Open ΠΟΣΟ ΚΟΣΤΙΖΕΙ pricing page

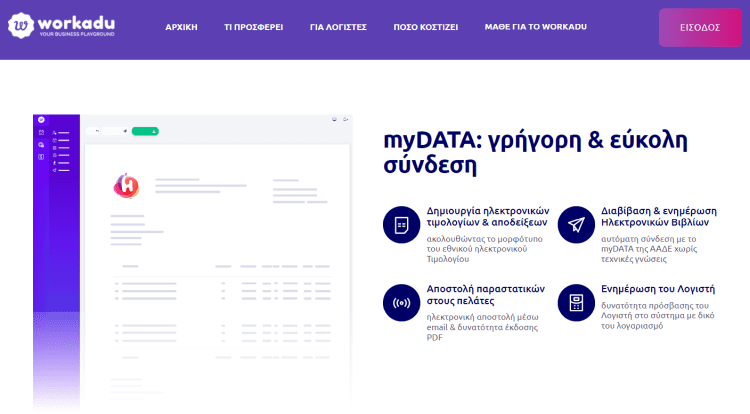pyautogui.click(x=426, y=27)
